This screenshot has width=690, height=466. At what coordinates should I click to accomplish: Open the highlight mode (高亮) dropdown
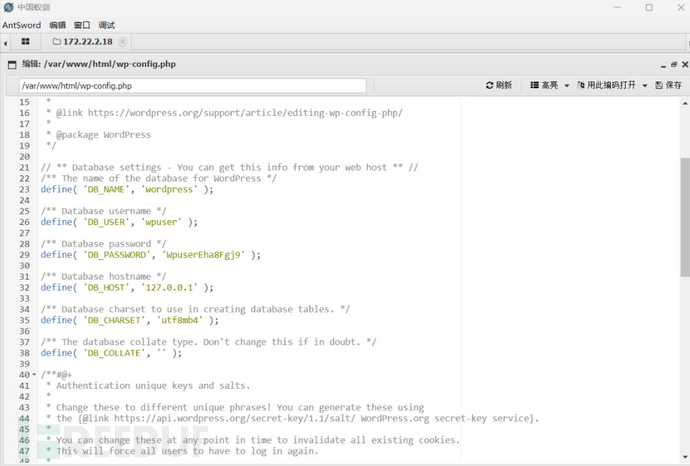tap(548, 86)
